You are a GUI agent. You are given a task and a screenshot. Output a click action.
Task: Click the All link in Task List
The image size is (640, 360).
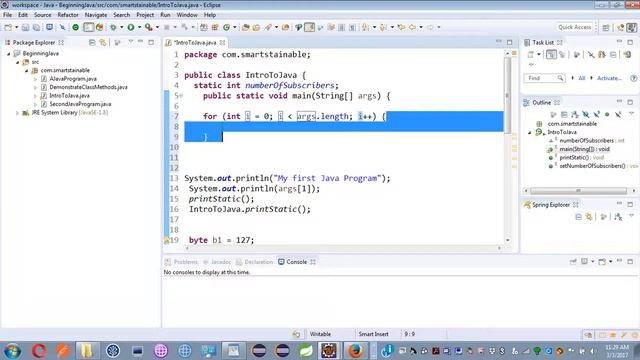(x=582, y=78)
